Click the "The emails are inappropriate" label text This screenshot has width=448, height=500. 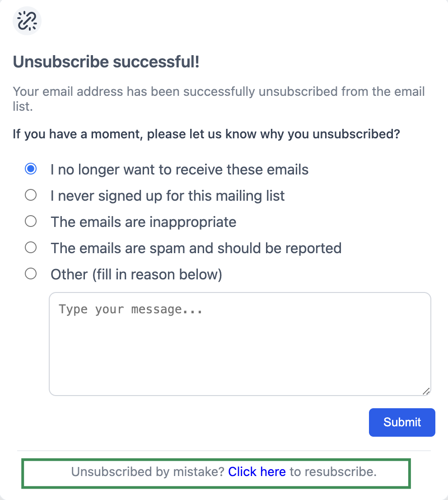[143, 222]
